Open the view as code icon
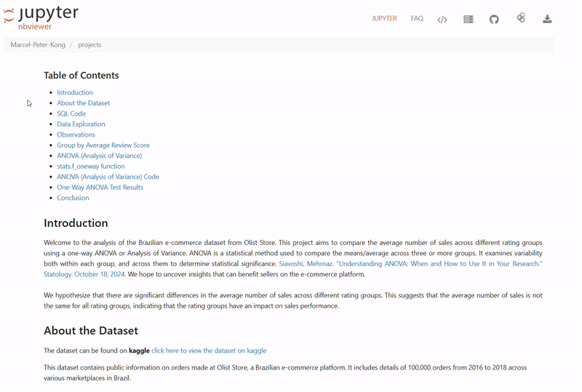 tap(442, 20)
